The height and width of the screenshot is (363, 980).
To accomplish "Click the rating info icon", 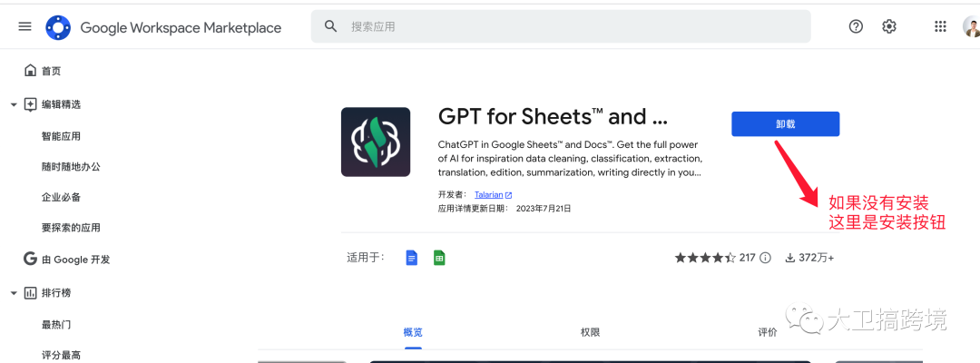I will (x=765, y=258).
